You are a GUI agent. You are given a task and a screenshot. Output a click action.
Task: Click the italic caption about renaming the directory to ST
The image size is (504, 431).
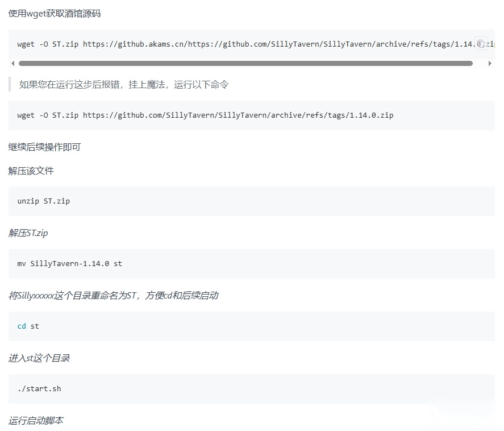coord(113,296)
